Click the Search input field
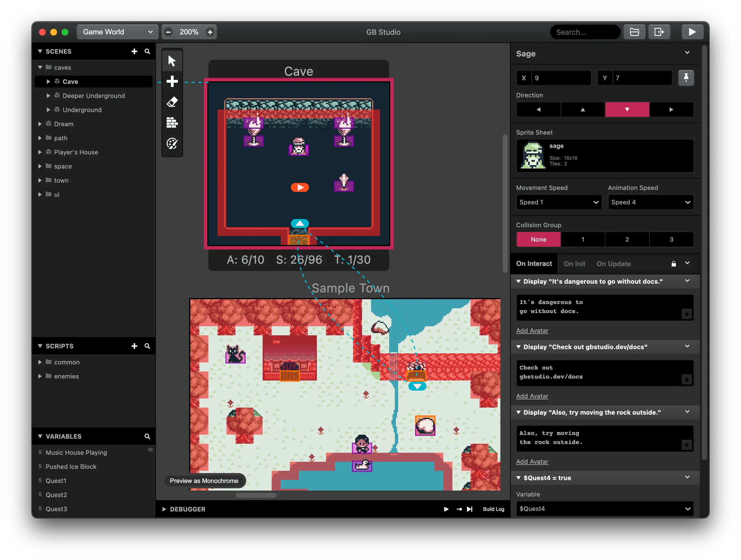Image resolution: width=741 pixels, height=560 pixels. click(x=585, y=32)
